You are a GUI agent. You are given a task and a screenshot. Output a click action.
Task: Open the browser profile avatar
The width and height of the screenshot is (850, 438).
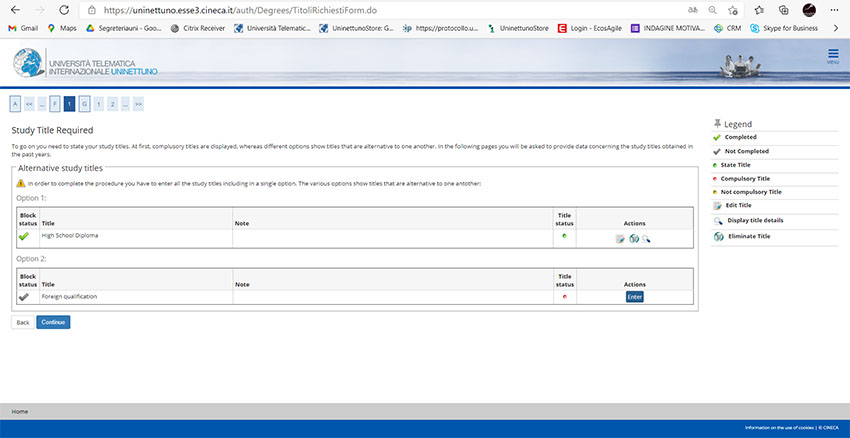click(x=808, y=10)
